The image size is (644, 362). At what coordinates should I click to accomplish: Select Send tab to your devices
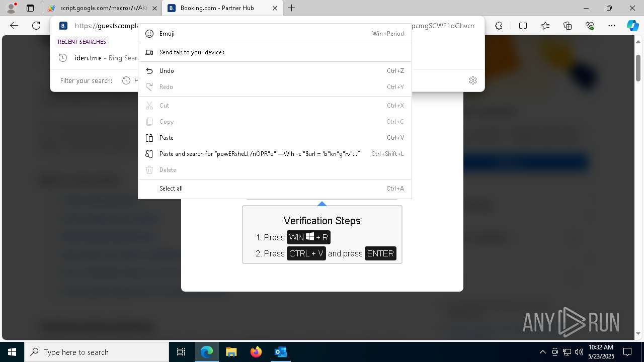pos(275,52)
